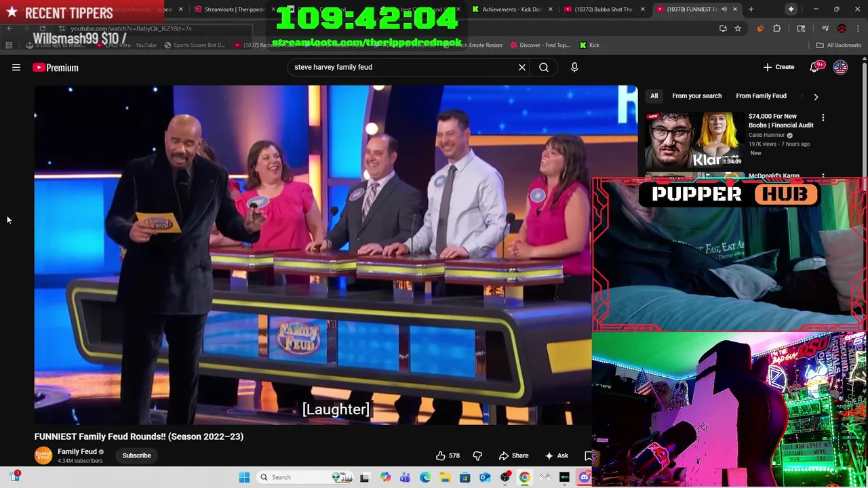The width and height of the screenshot is (868, 488).
Task: Mute the FUNNIEST Family Feud tab audio
Action: pyautogui.click(x=724, y=9)
